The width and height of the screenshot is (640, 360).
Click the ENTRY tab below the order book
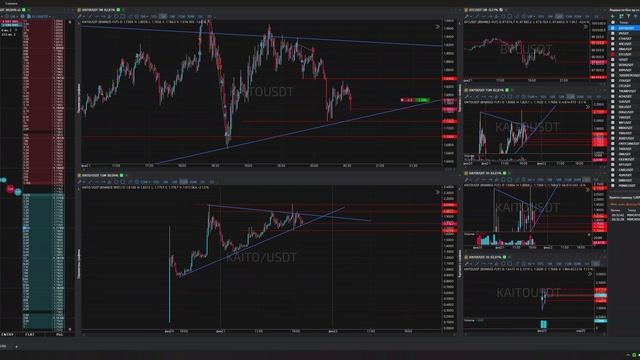[x=7, y=334]
